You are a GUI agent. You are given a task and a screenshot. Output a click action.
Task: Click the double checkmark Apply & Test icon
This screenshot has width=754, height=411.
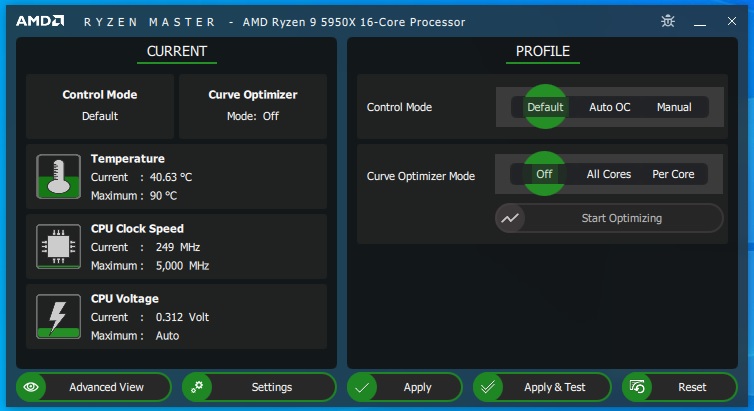(489, 387)
